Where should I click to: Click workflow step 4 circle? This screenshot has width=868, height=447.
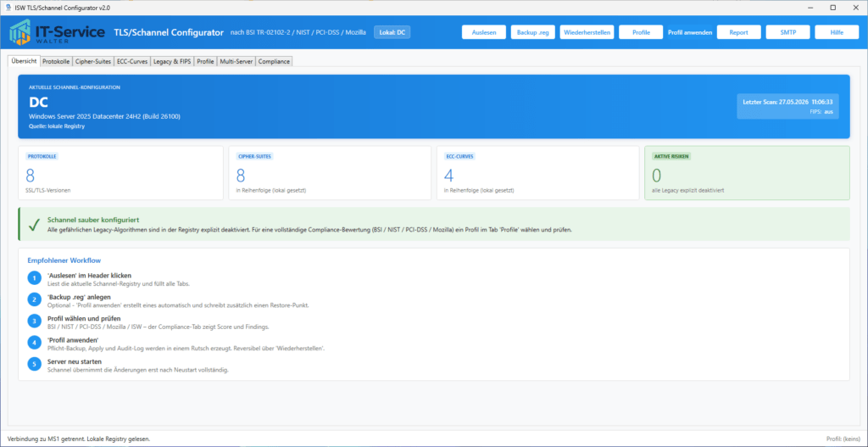click(x=34, y=343)
